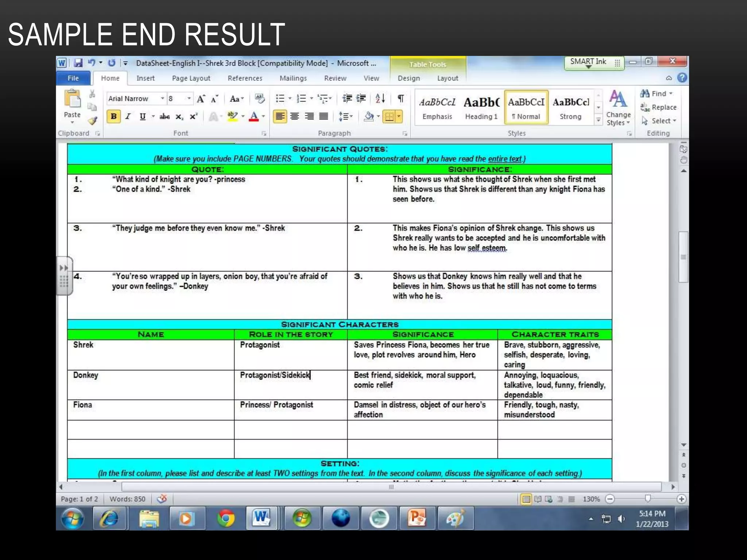Click the Sort A-Z icon
This screenshot has height=560, width=747.
coord(380,98)
